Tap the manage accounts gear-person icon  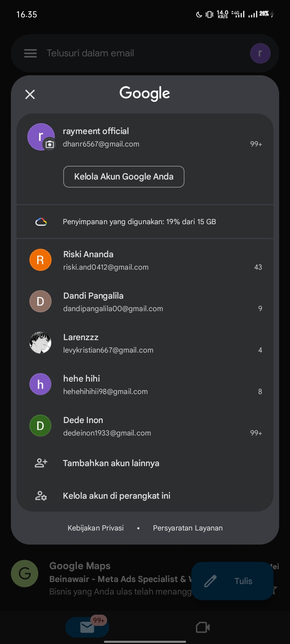point(41,496)
